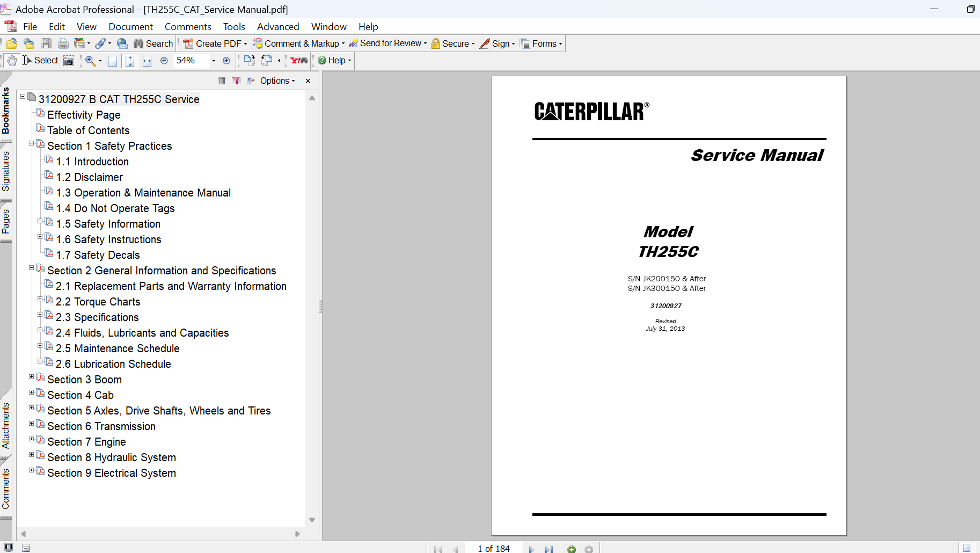Switch to the Attachments side tab
Image resolution: width=980 pixels, height=553 pixels.
tap(6, 425)
